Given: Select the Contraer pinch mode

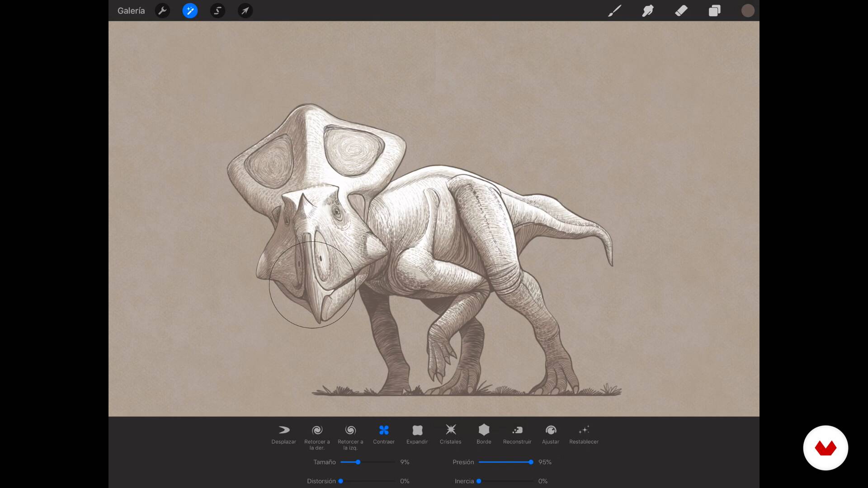Looking at the screenshot, I should [384, 435].
